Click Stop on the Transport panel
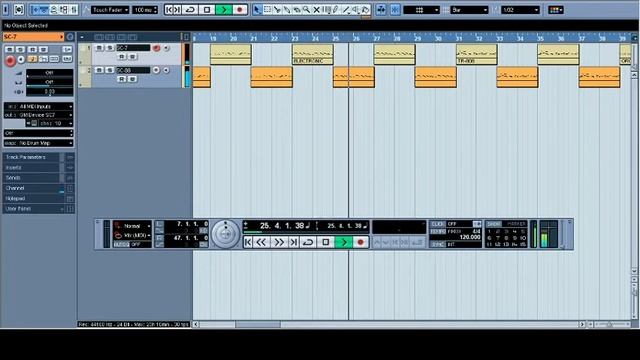The image size is (640, 360). pyautogui.click(x=326, y=242)
